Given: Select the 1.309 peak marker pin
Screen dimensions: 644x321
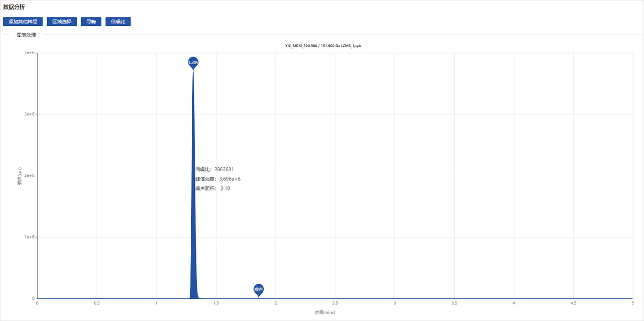Looking at the screenshot, I should (x=193, y=62).
